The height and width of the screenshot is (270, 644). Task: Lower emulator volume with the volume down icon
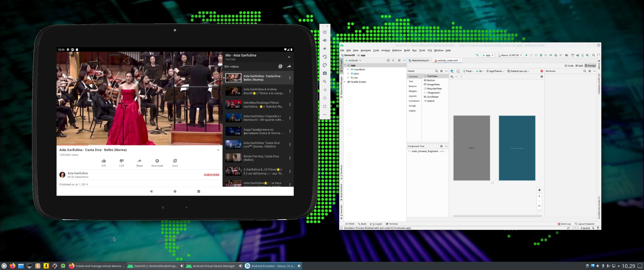coord(325,49)
